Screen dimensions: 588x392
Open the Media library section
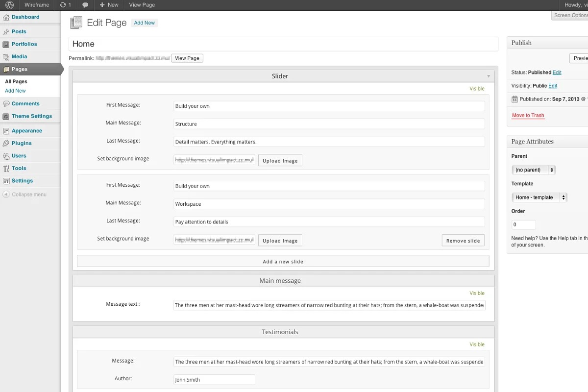19,57
